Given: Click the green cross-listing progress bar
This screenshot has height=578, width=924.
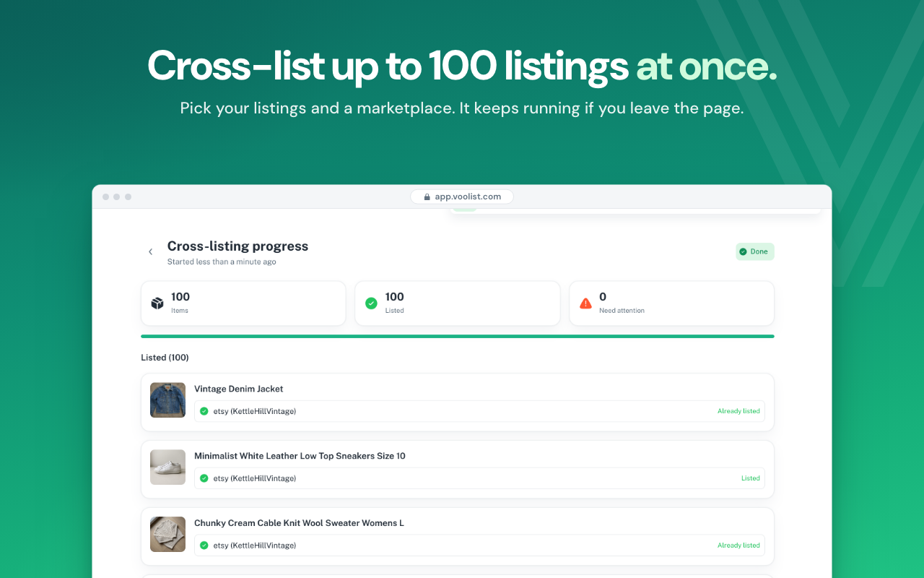Looking at the screenshot, I should (x=458, y=336).
